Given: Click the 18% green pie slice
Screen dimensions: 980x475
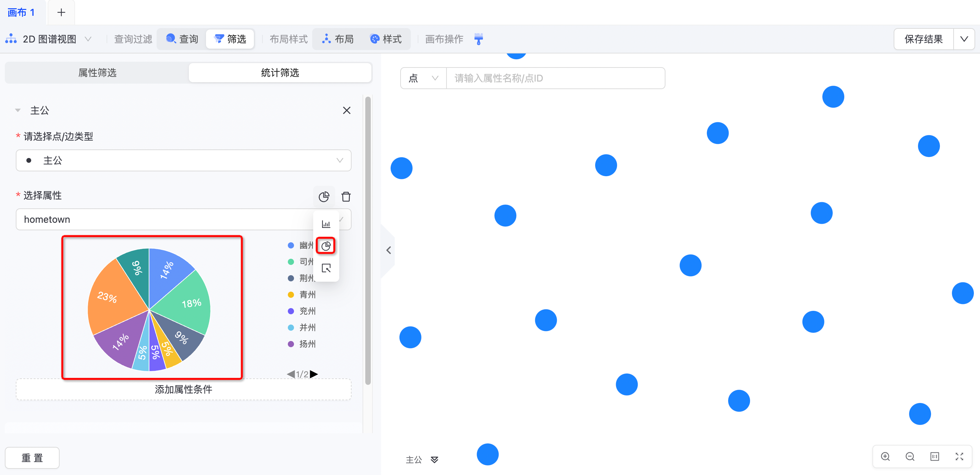Looking at the screenshot, I should 186,303.
